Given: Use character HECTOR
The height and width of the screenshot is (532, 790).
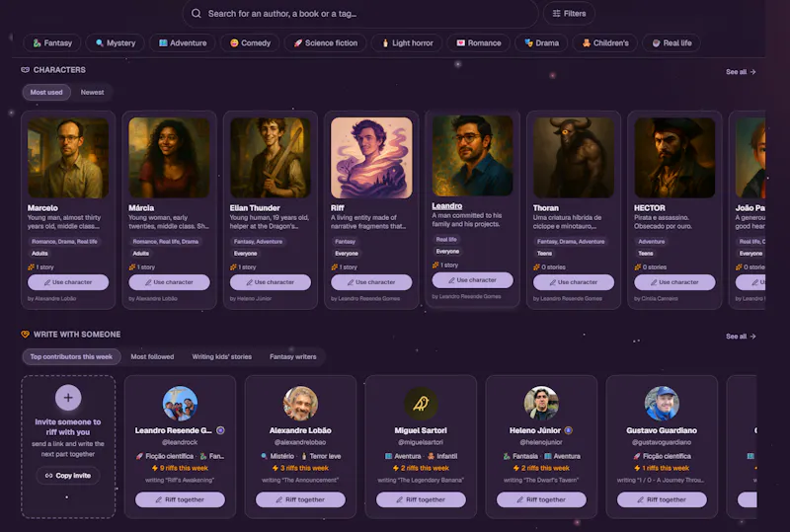Looking at the screenshot, I should coord(674,282).
